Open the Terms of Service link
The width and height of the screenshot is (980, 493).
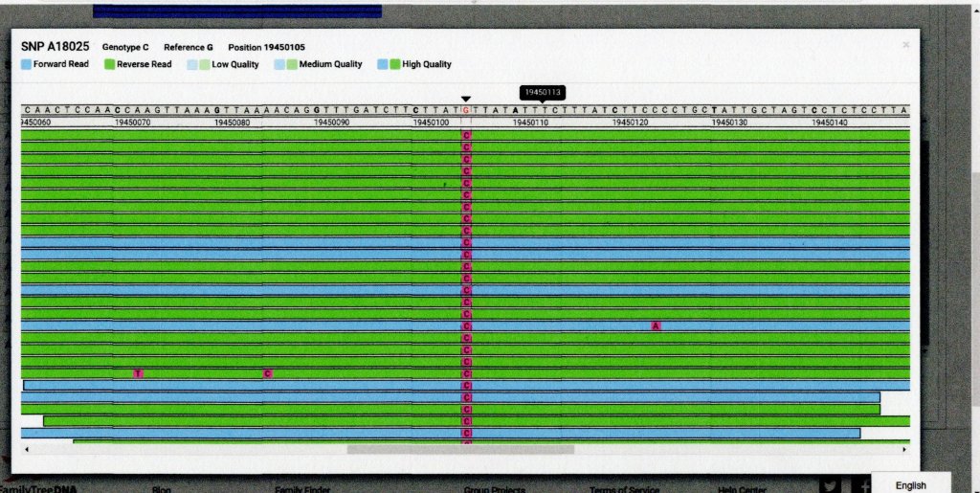click(x=624, y=489)
